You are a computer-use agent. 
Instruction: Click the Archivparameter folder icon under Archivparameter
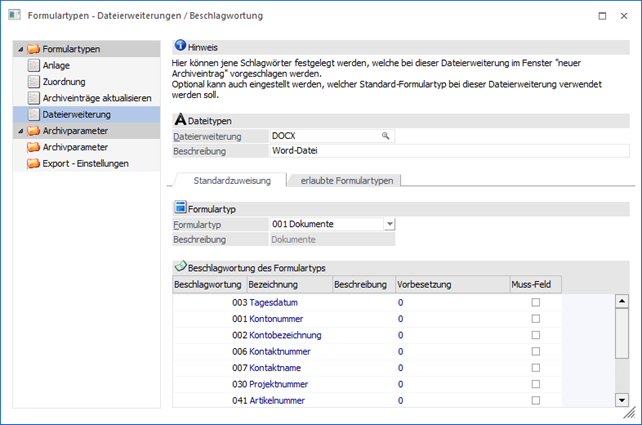33,147
